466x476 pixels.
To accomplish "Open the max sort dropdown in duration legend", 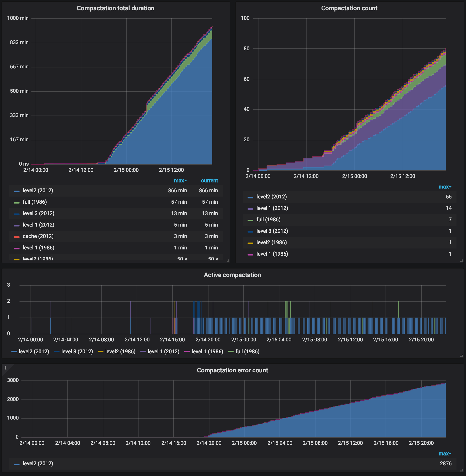I will [181, 181].
